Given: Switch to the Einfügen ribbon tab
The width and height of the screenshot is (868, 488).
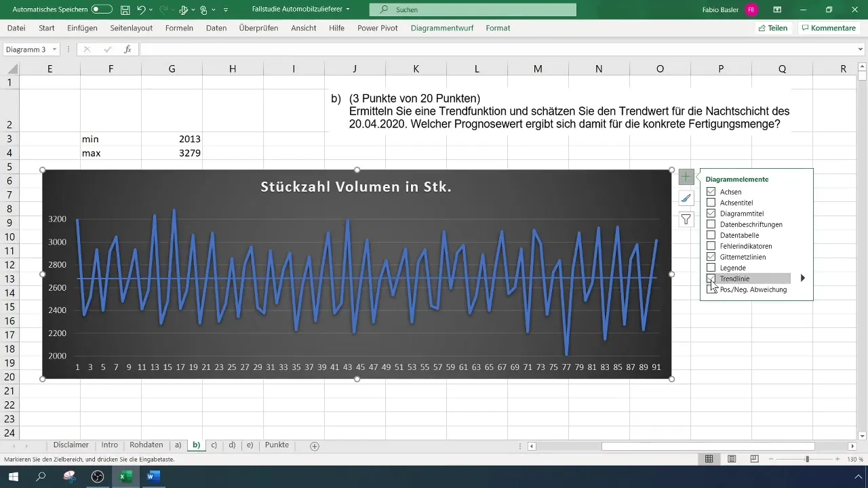Looking at the screenshot, I should click(x=82, y=28).
